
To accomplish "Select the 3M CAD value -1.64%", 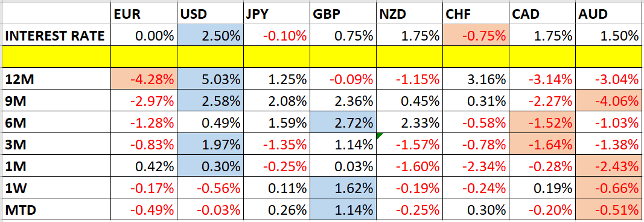I will [x=543, y=143].
